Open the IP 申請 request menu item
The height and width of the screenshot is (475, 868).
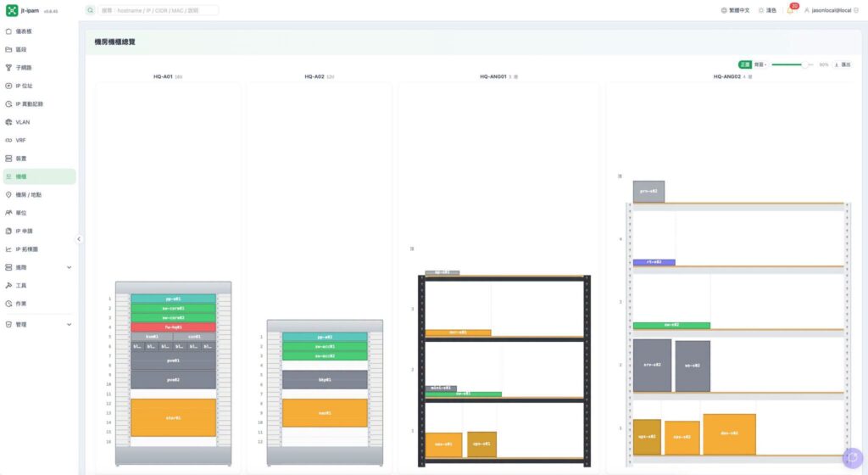click(x=39, y=231)
